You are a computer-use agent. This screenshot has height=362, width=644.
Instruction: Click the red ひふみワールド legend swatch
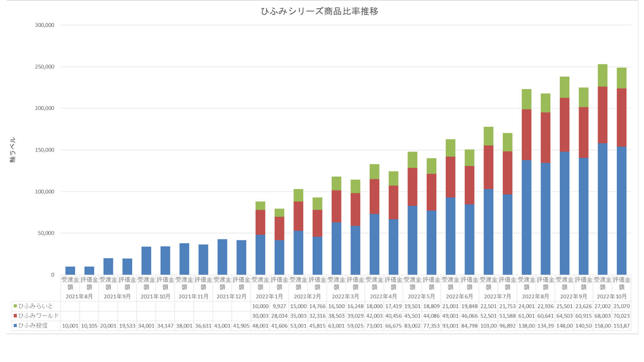(x=15, y=316)
